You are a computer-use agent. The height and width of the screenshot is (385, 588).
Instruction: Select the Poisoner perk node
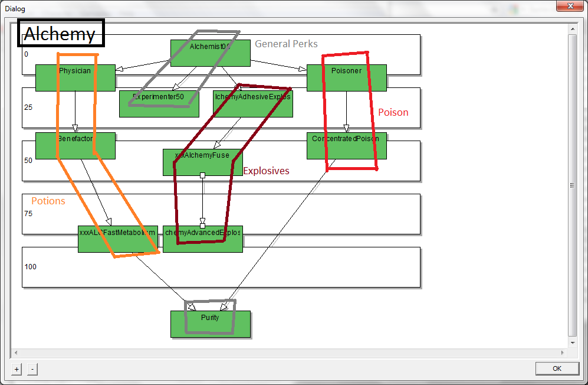(x=346, y=78)
